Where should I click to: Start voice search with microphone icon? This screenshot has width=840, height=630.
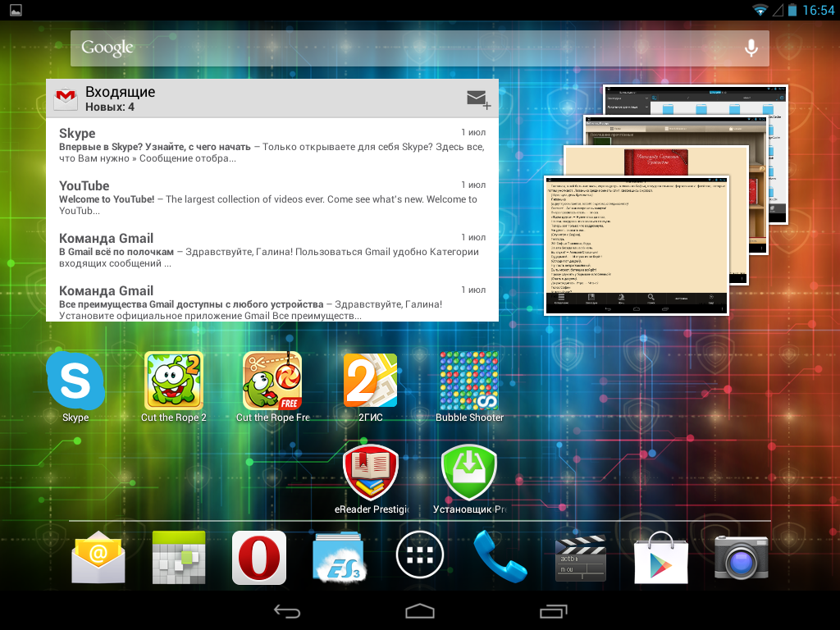751,48
